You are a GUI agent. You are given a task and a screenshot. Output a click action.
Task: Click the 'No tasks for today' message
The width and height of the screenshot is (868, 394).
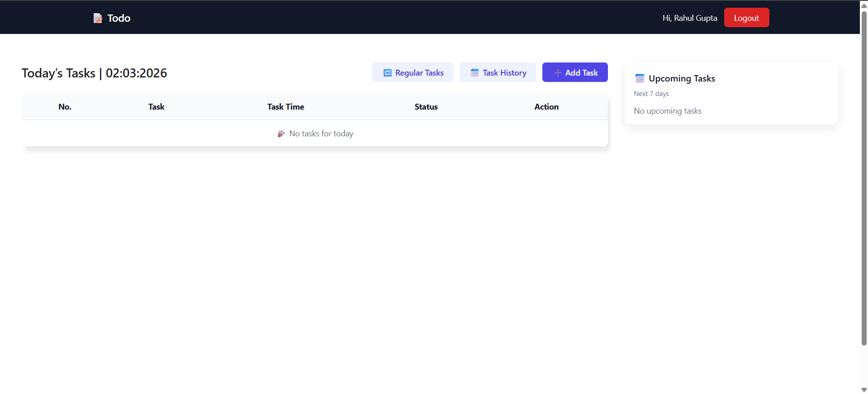pyautogui.click(x=321, y=134)
